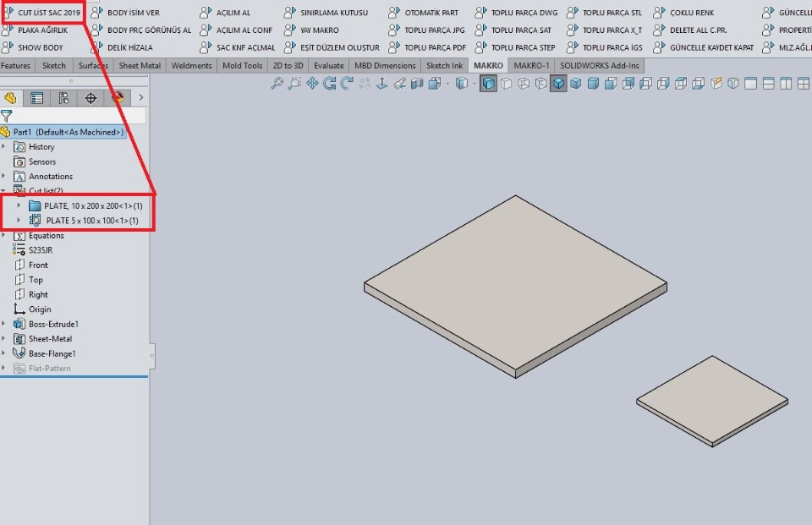Run the TOPLU PARÇA DWG macro
Viewport: 812px width, 525px height.
(517, 13)
